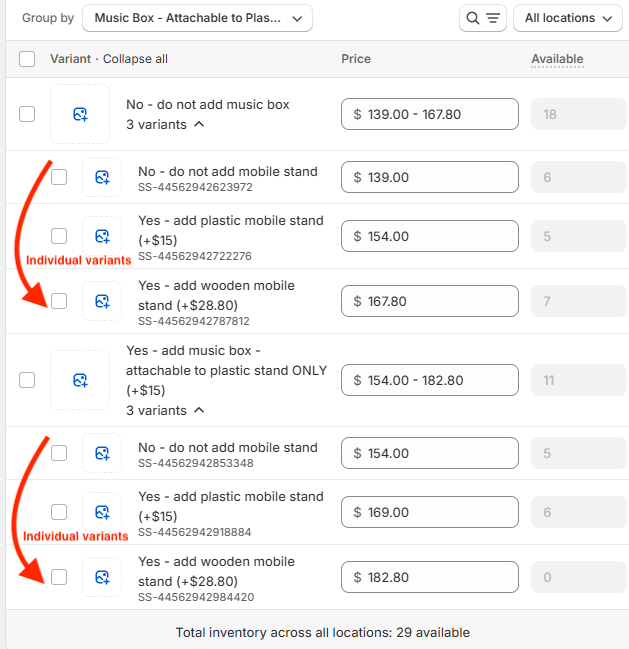Click the 'Collapse all' link

tap(135, 59)
